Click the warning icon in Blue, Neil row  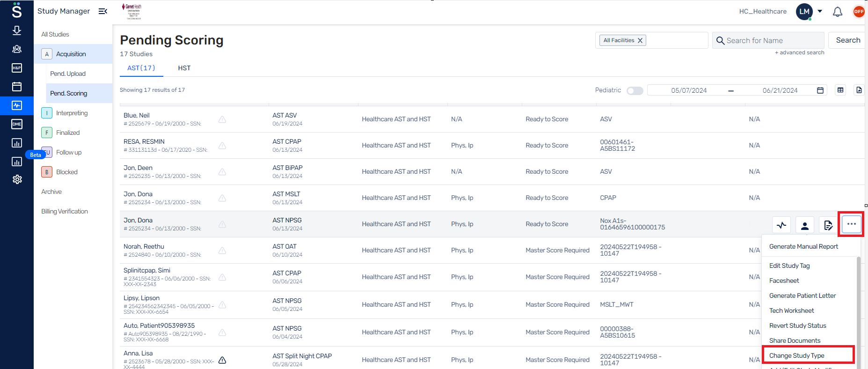(x=222, y=119)
